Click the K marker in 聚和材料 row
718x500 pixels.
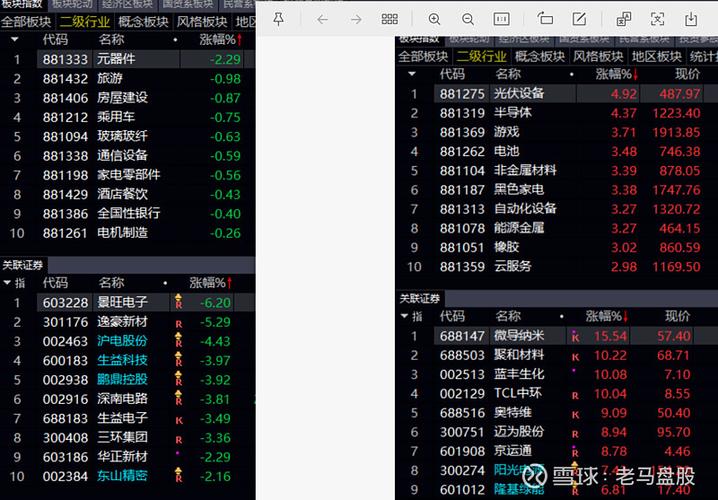[575, 357]
